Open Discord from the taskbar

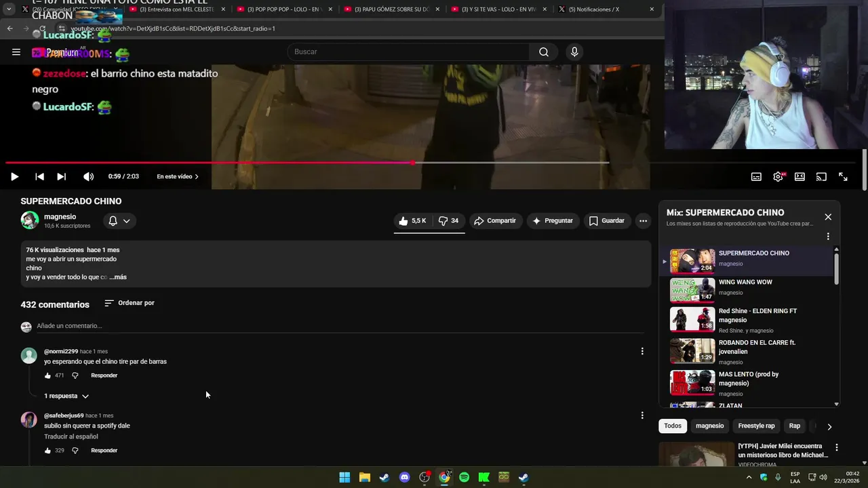[x=405, y=477]
